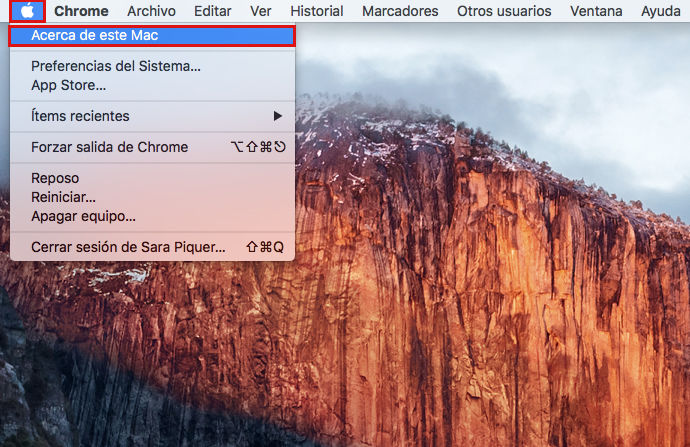Viewport: 690px width, 447px height.
Task: Open the Otros usuarios menu
Action: pyautogui.click(x=504, y=11)
